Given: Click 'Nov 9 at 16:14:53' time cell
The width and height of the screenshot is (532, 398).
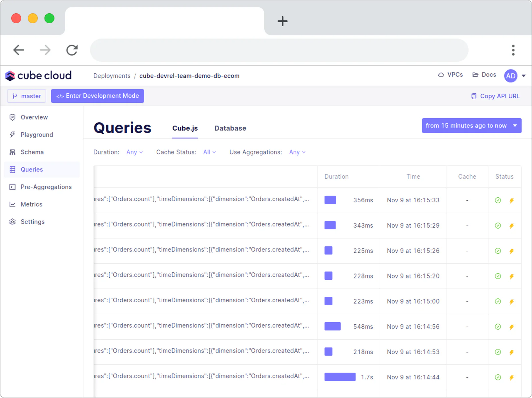Looking at the screenshot, I should coord(413,352).
